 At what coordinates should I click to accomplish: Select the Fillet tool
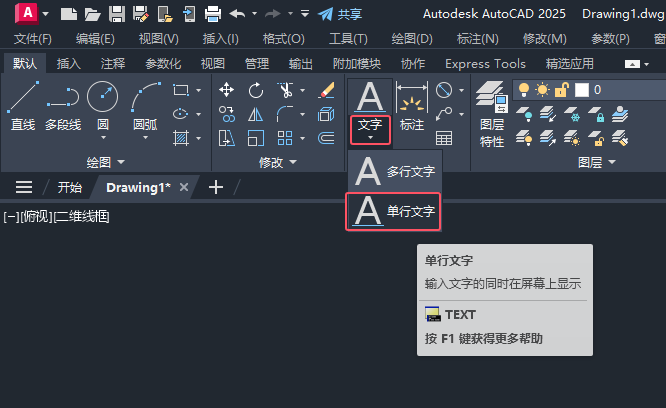(285, 114)
